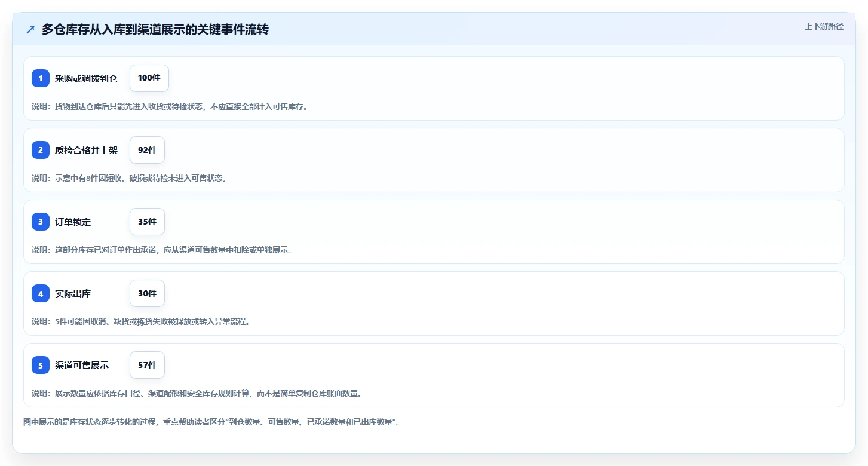Click the arrow icon beside the header title

pos(30,29)
